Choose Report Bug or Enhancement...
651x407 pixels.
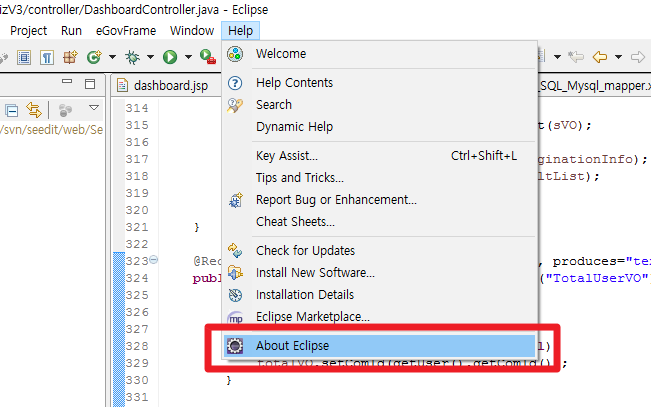(379, 200)
